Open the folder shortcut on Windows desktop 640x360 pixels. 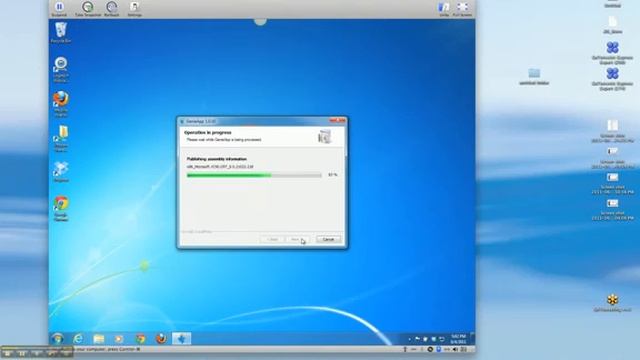61,138
